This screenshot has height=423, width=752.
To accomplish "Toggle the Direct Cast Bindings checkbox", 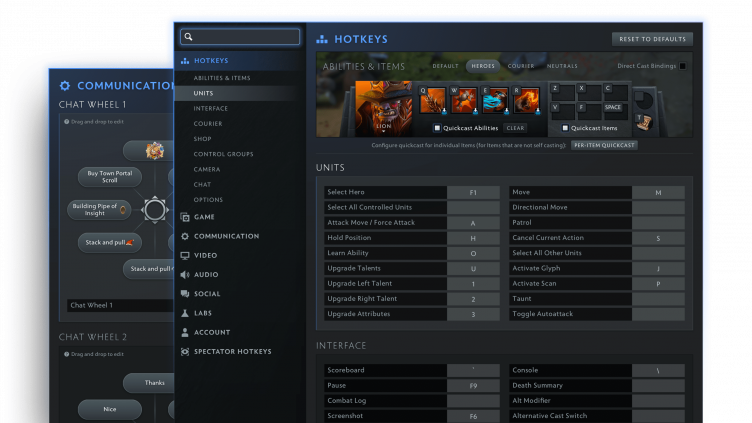I will [683, 66].
